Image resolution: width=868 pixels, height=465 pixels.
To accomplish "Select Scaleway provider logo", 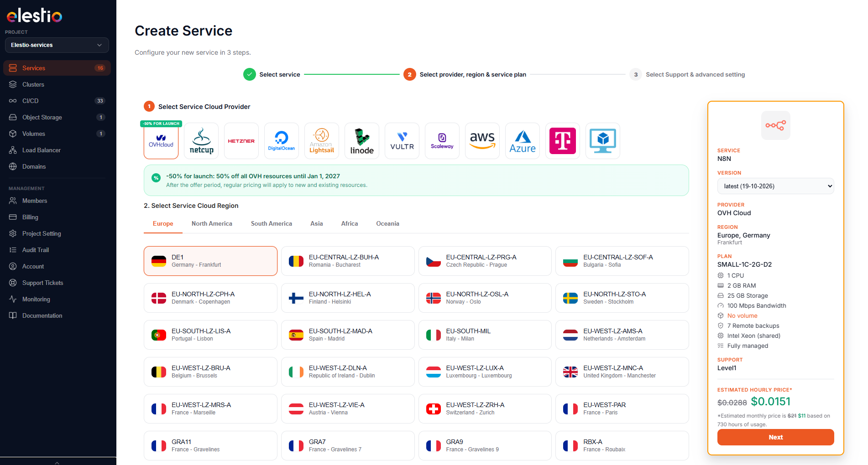I will [442, 141].
